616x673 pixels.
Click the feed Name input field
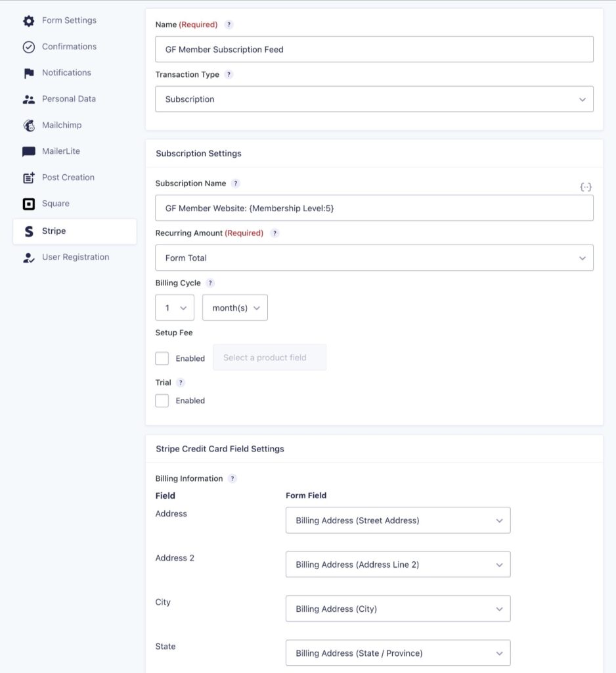coord(374,49)
